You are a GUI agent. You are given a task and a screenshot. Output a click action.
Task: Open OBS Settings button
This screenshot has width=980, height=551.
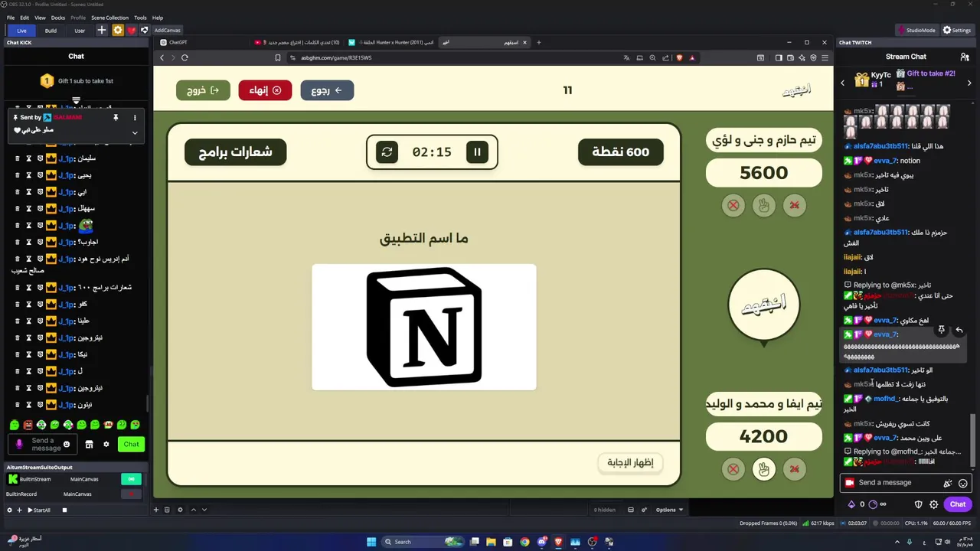957,31
